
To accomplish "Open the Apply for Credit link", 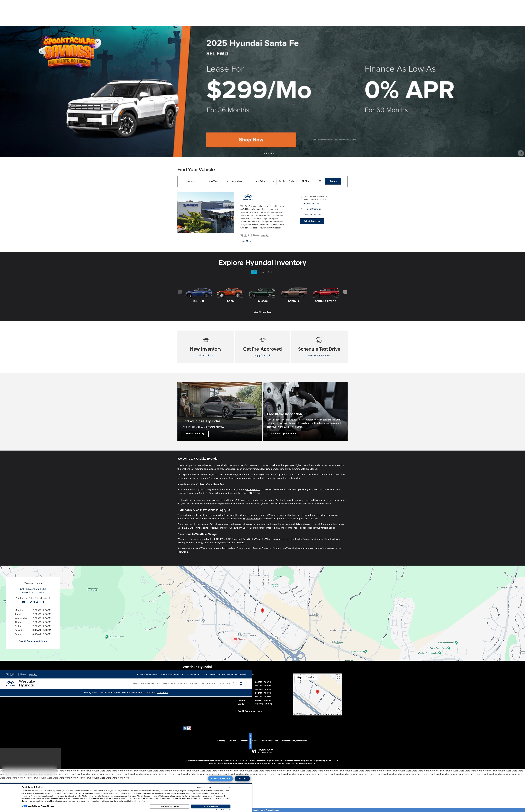I will click(262, 356).
